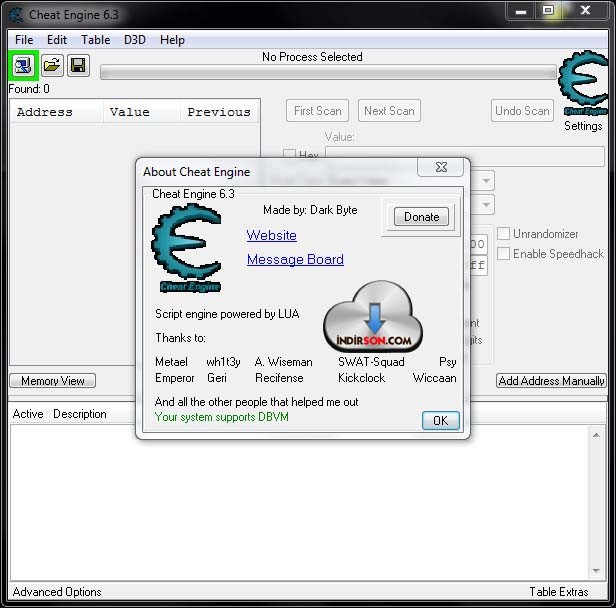Save the table with the floppy disk icon
Screen dimensions: 616x608
(x=78, y=65)
